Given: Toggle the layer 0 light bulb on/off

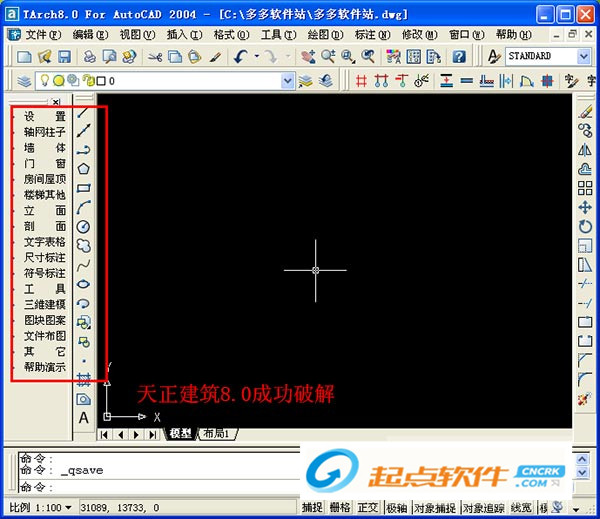Looking at the screenshot, I should pos(45,80).
